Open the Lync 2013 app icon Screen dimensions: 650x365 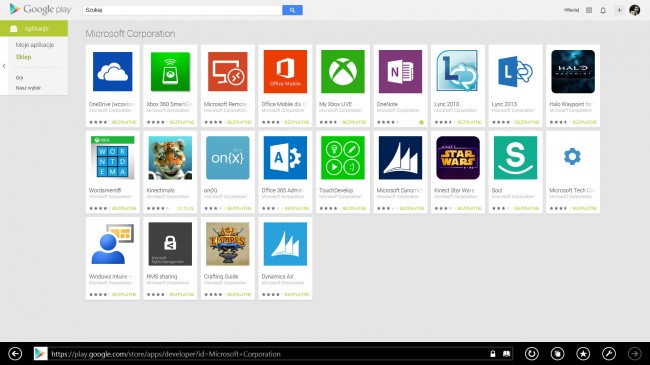515,71
